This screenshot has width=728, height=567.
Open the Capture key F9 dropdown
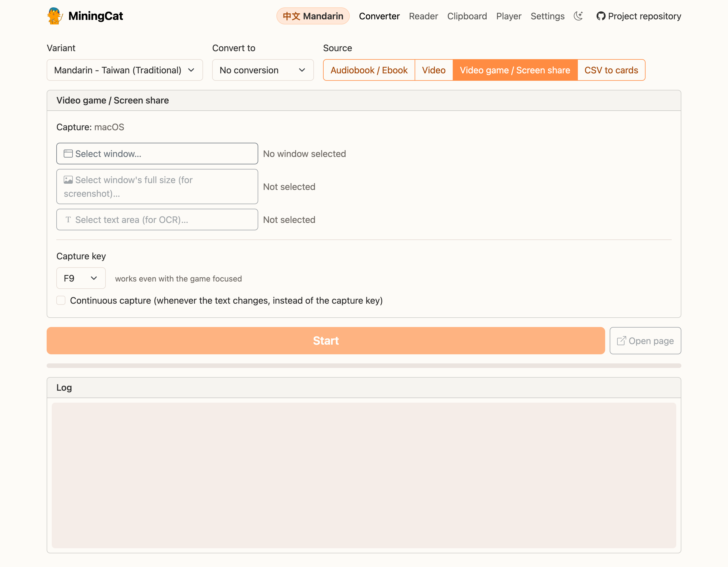click(x=81, y=278)
